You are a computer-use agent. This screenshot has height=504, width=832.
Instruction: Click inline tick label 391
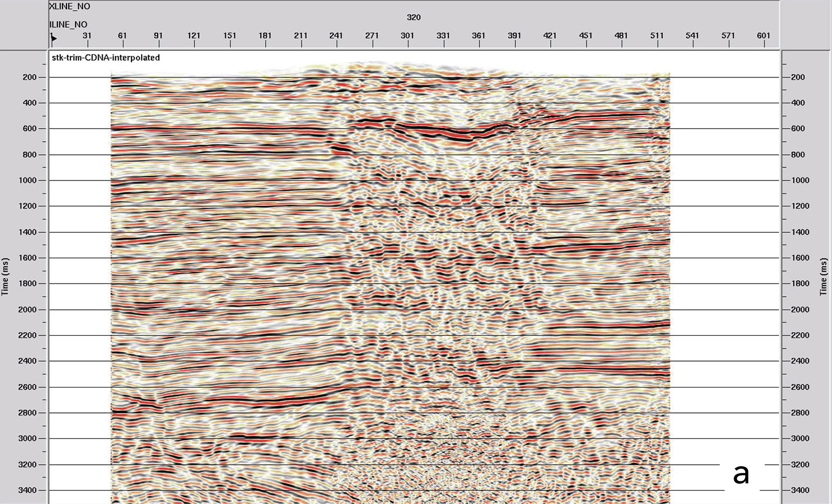point(514,35)
